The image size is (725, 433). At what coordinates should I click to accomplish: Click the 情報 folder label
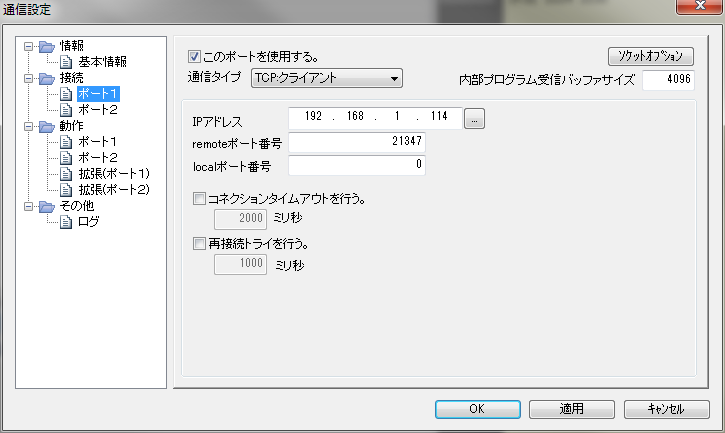[x=72, y=46]
